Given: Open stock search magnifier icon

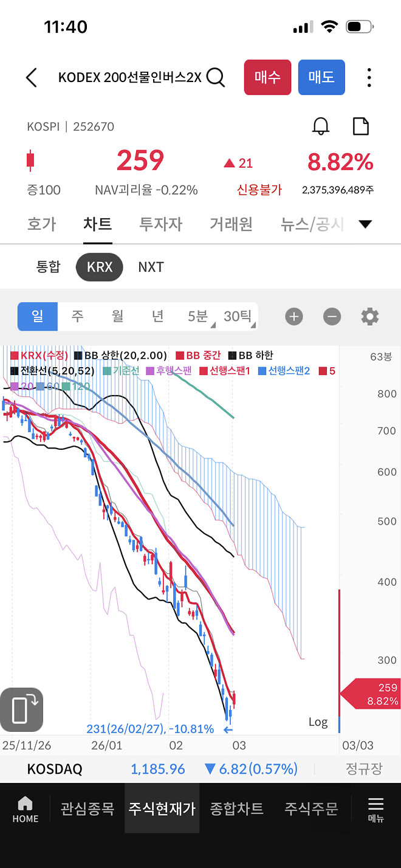Looking at the screenshot, I should coord(216,78).
